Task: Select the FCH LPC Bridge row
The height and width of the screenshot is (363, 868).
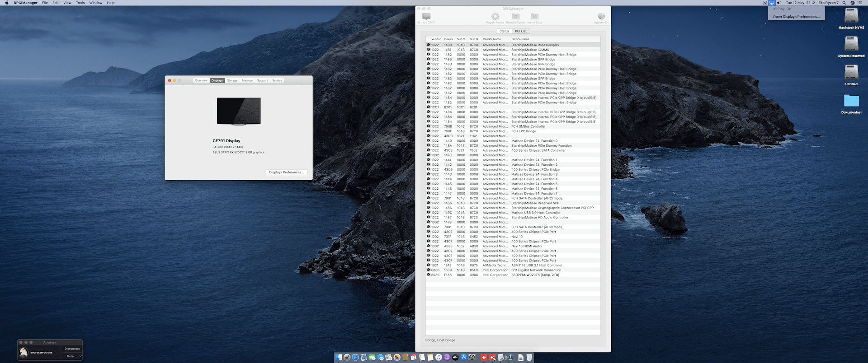Action: coord(513,131)
